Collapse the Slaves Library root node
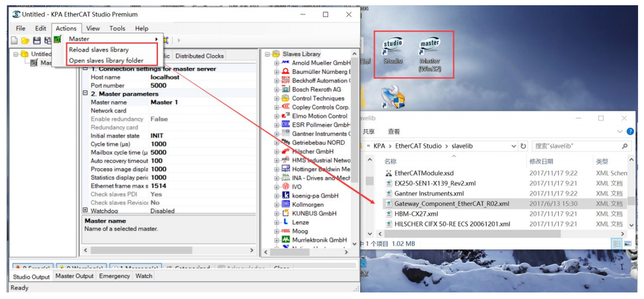The width and height of the screenshot is (644, 299). (267, 54)
